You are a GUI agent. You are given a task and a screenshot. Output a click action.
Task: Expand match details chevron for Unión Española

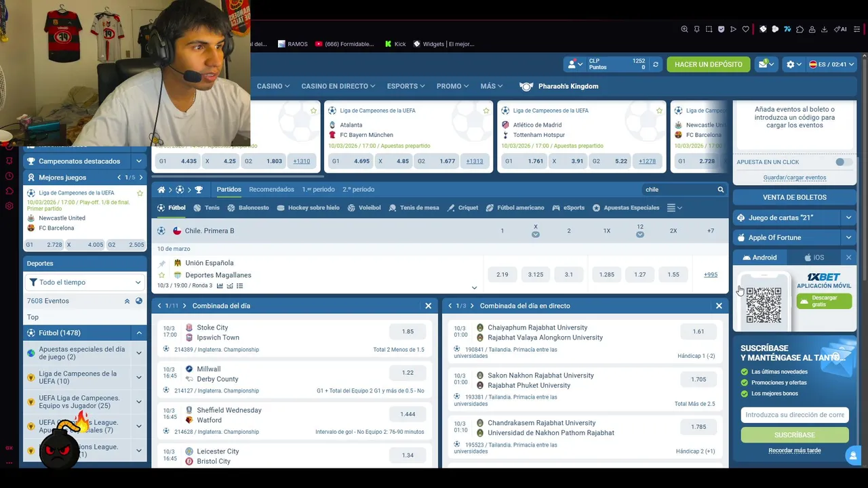pos(474,287)
